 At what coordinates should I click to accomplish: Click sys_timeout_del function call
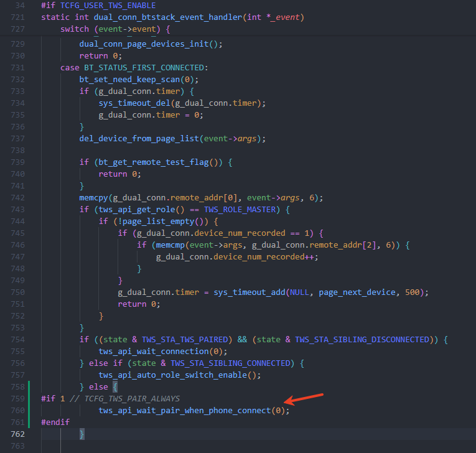pyautogui.click(x=134, y=103)
